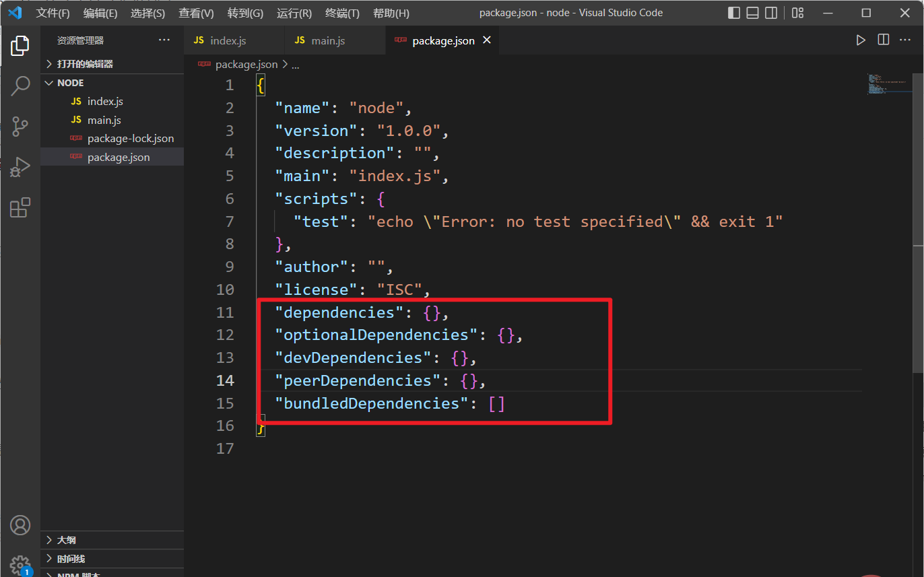924x577 pixels.
Task: Click the "peerDependencies" key
Action: click(x=358, y=380)
